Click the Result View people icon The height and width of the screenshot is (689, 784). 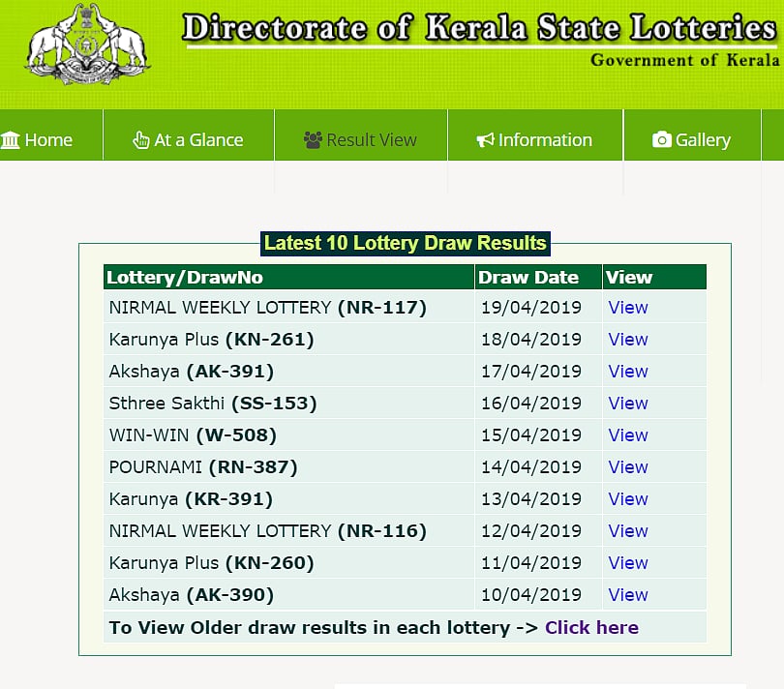[x=313, y=140]
